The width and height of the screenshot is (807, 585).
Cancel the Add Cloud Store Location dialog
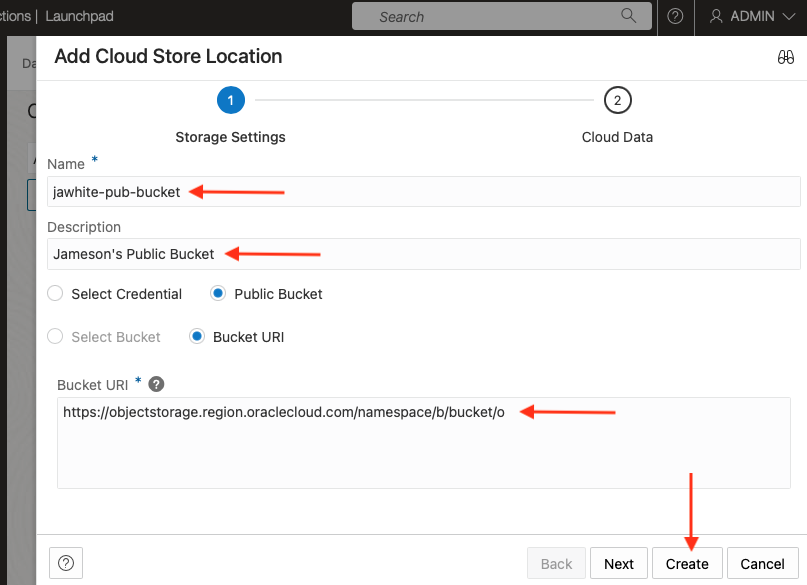coord(762,563)
